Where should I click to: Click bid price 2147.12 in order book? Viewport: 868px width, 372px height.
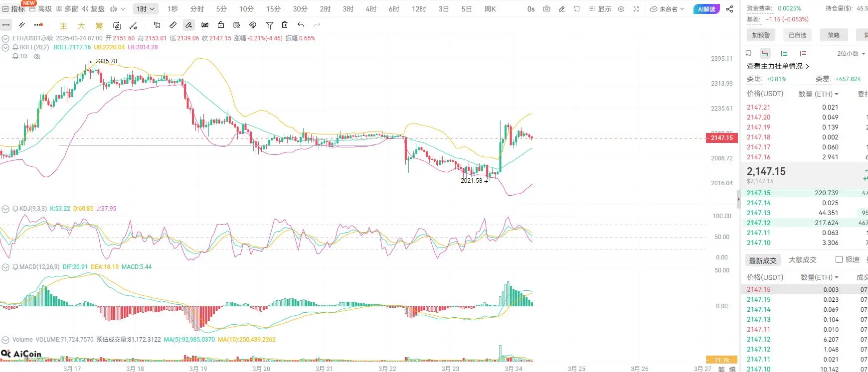click(x=758, y=223)
